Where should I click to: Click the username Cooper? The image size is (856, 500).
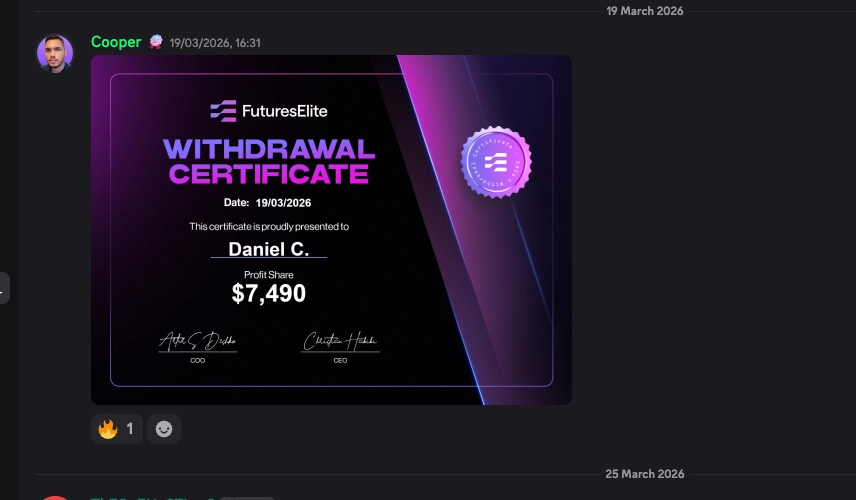pos(116,42)
